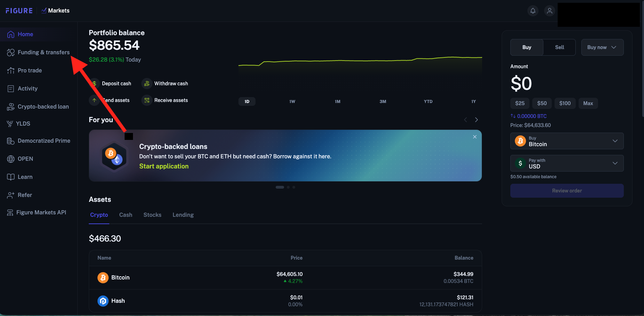The width and height of the screenshot is (644, 316).
Task: Set chart range to 1Y
Action: click(x=473, y=102)
